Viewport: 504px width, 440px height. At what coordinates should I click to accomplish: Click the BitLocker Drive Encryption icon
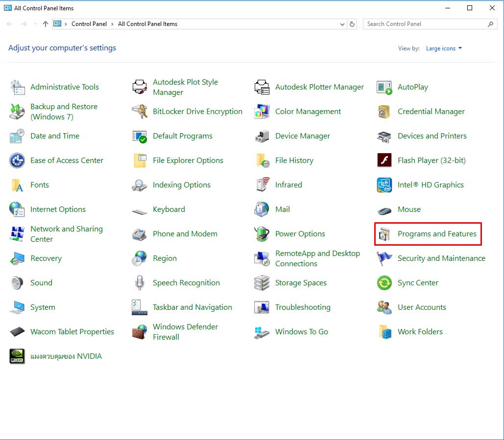pos(140,112)
